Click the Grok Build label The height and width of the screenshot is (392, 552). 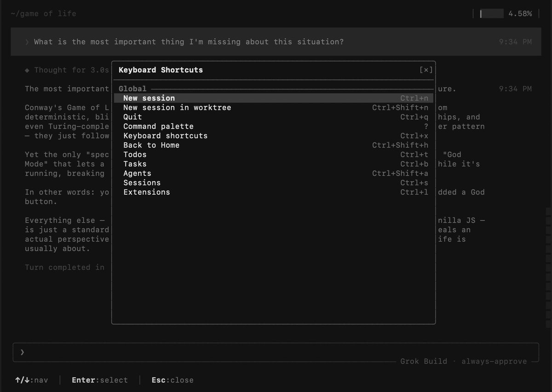click(424, 361)
